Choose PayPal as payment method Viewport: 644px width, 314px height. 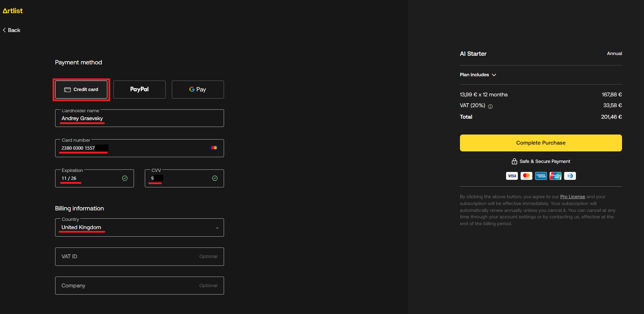pos(139,90)
